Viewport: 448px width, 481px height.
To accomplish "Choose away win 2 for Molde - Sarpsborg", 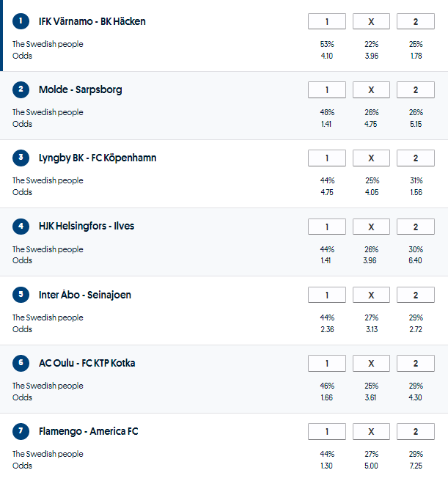I will 415,90.
